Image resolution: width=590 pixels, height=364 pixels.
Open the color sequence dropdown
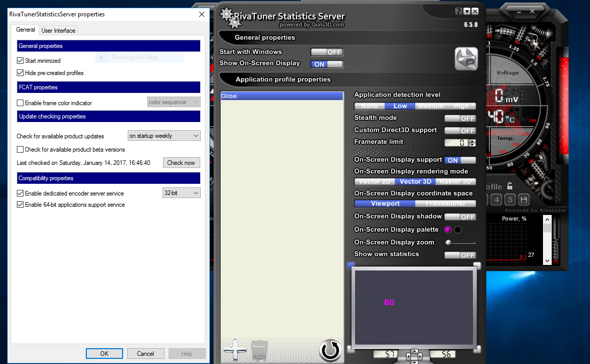tap(174, 102)
